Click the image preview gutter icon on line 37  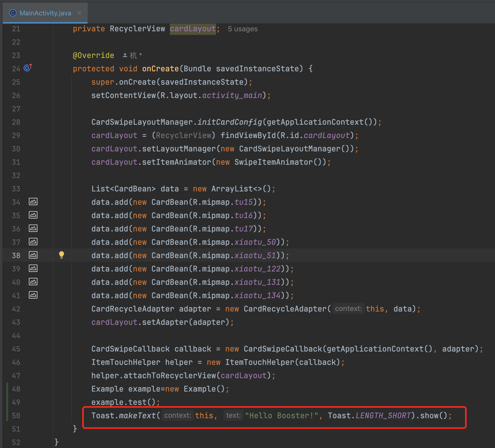(33, 242)
